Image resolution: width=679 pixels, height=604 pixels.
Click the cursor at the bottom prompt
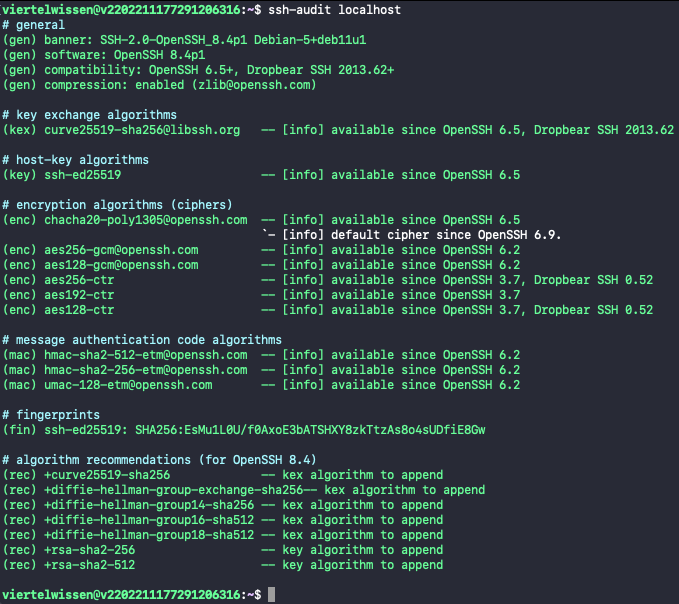(272, 594)
